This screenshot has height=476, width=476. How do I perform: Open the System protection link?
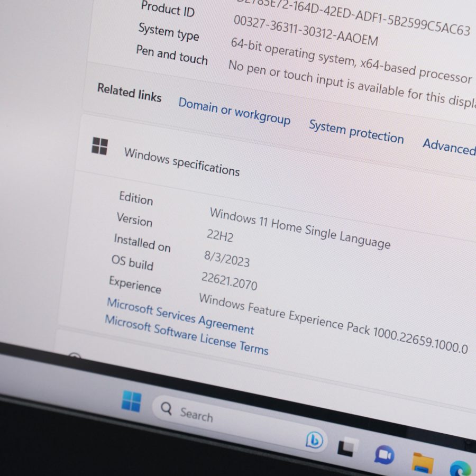click(356, 132)
